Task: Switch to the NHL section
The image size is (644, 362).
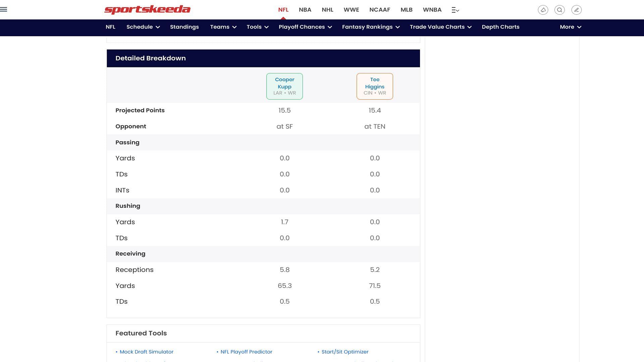Action: click(327, 10)
